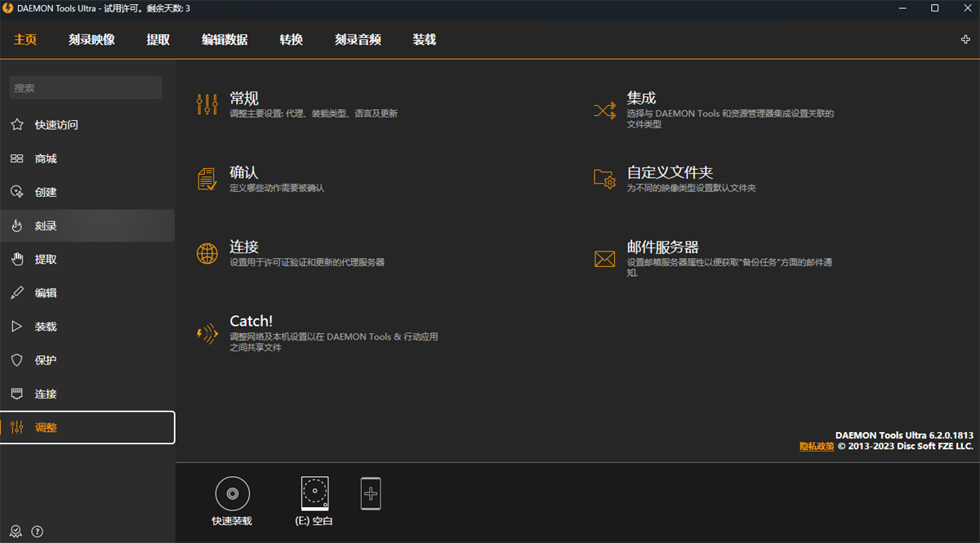Open the 主页 home tab
Viewport: 980px width, 543px height.
pyautogui.click(x=25, y=39)
